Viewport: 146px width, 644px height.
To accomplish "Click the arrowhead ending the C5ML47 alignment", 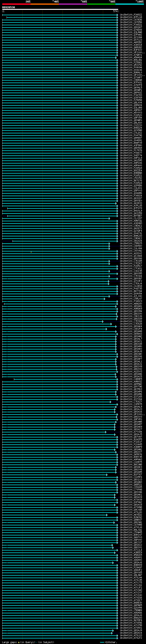I will pyautogui.click(x=104, y=299).
